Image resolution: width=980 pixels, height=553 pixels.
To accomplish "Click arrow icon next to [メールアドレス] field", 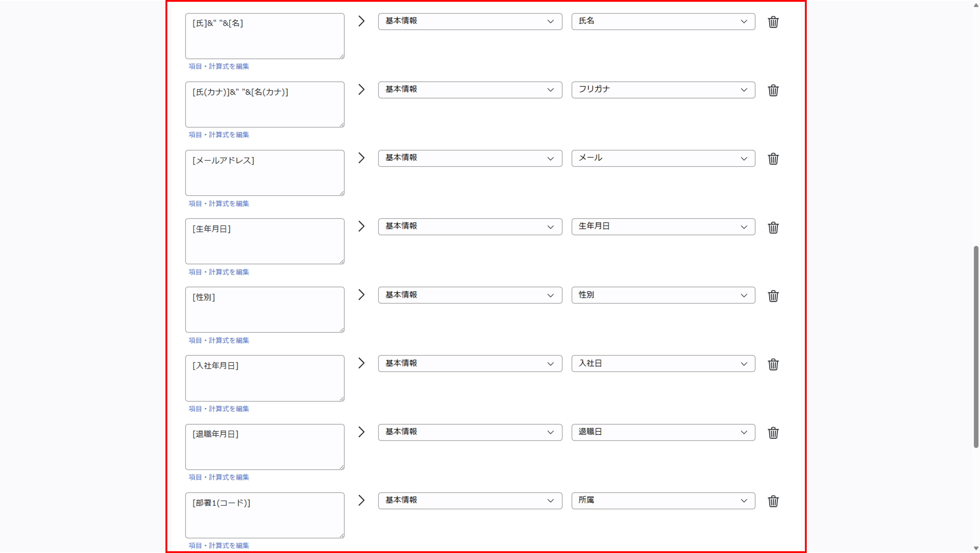I will tap(361, 158).
